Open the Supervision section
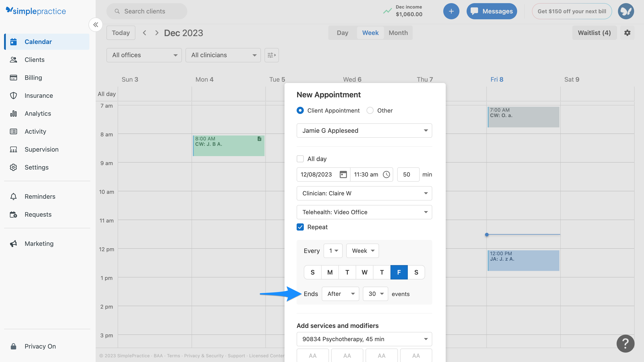The image size is (644, 362). tap(42, 149)
